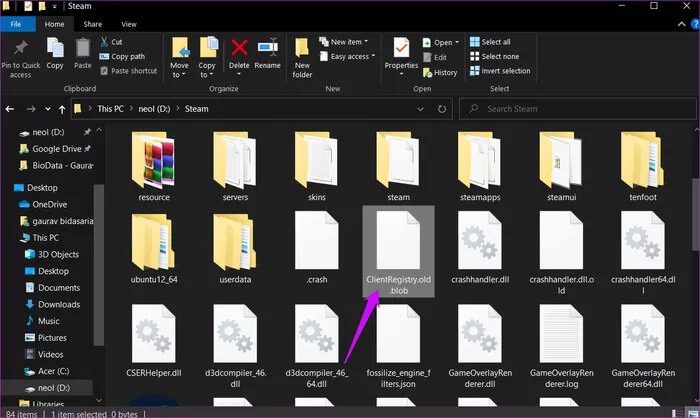Open file History
700x418 pixels.
pyautogui.click(x=440, y=72)
